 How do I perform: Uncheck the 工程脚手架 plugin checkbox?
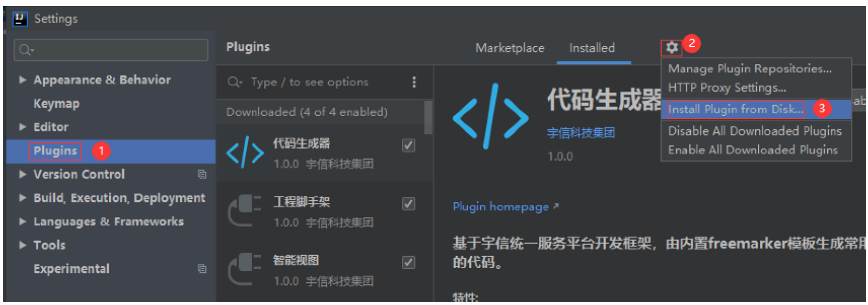point(408,204)
